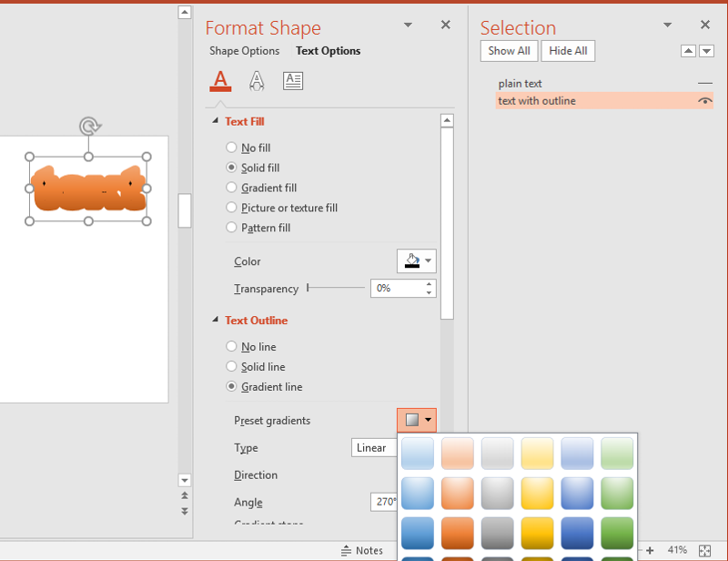The width and height of the screenshot is (728, 561).
Task: Open Format Shape pane options arrow
Action: click(408, 25)
